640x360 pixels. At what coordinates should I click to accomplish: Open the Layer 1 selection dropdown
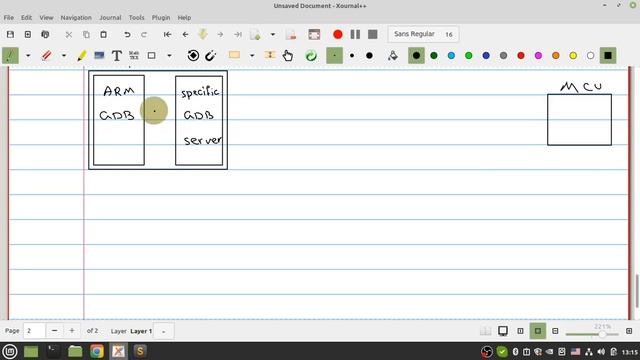pyautogui.click(x=164, y=331)
